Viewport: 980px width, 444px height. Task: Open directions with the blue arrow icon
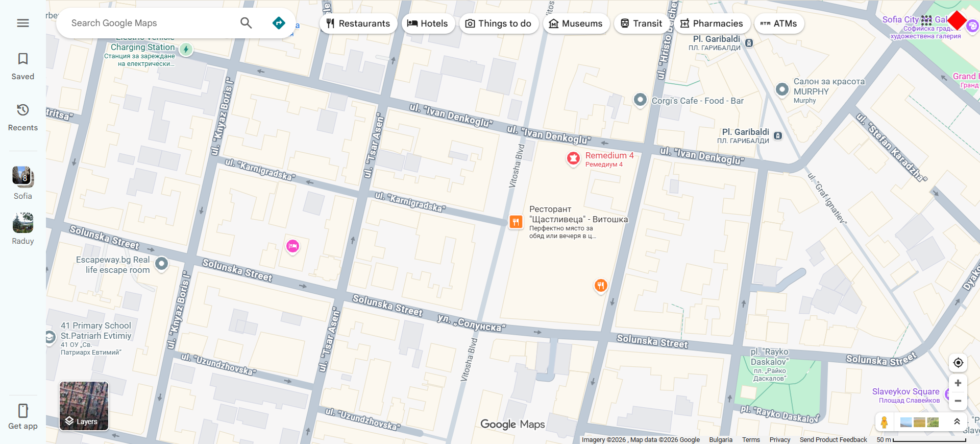[279, 23]
